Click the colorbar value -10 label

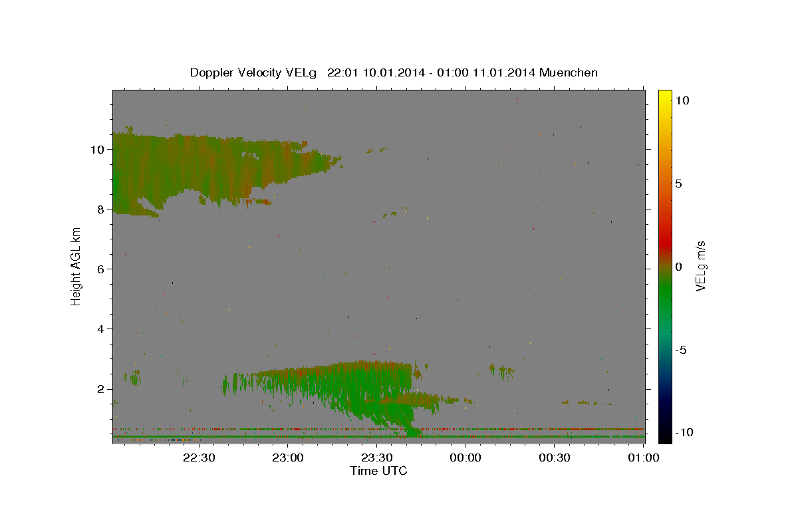pos(684,433)
